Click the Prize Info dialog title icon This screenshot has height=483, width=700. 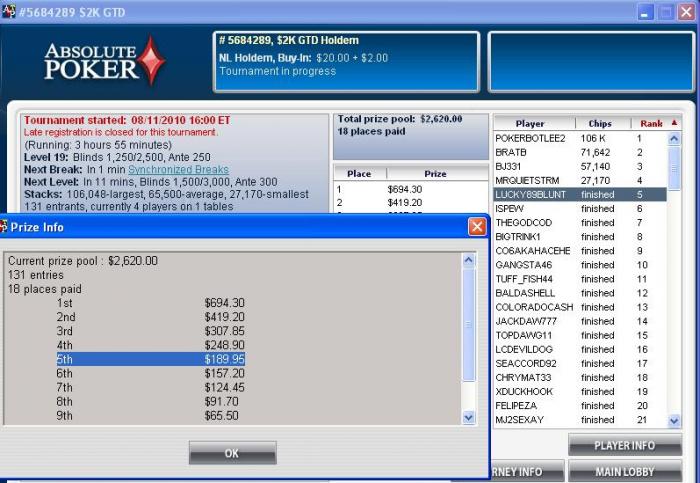click(4, 227)
